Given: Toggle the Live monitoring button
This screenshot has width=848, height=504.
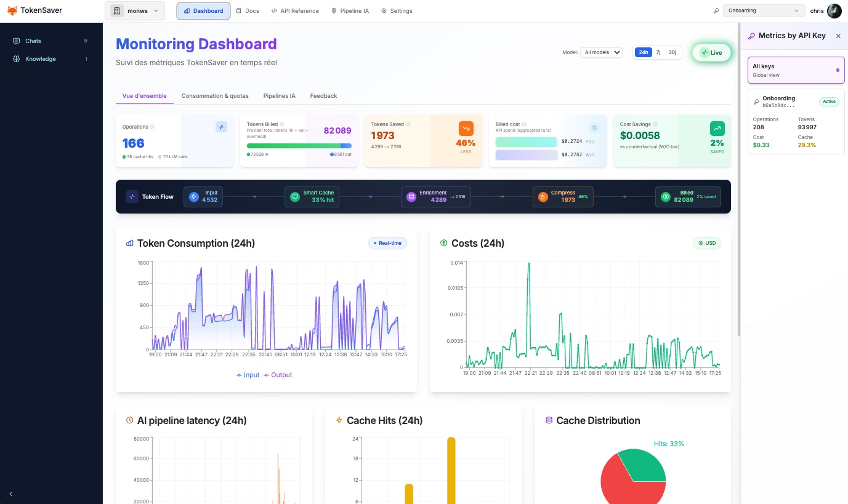Looking at the screenshot, I should pos(711,52).
